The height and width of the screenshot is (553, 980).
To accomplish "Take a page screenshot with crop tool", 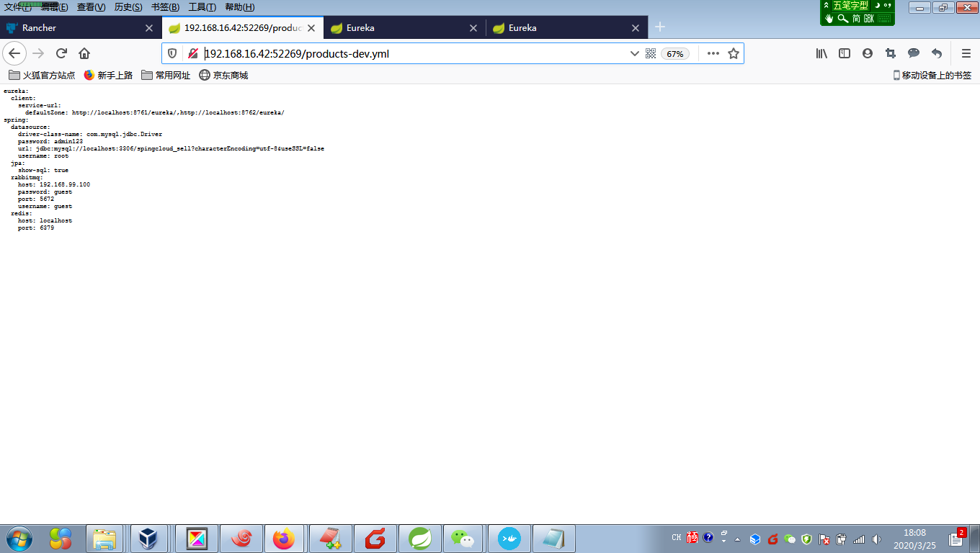I will [x=891, y=53].
